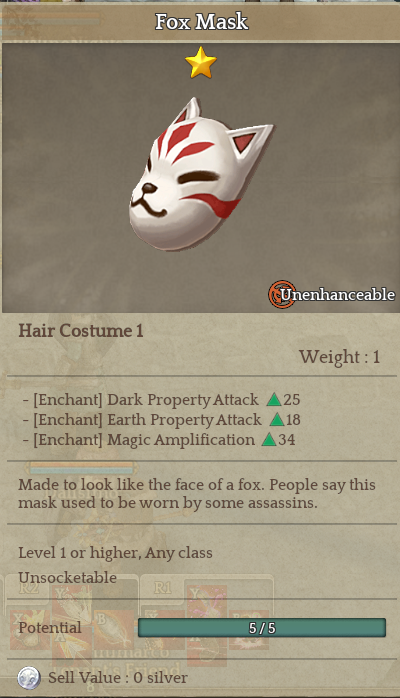Click the orange Unenhanceable circular icon
This screenshot has width=400, height=698.
click(282, 294)
